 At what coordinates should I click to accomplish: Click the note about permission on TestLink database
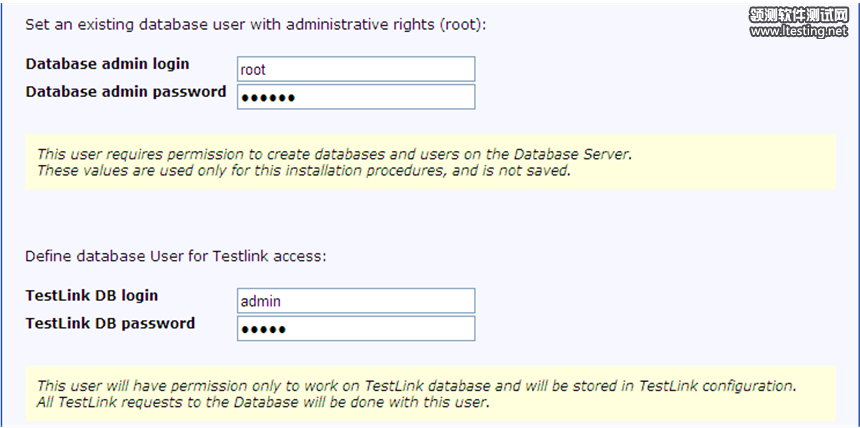416,386
